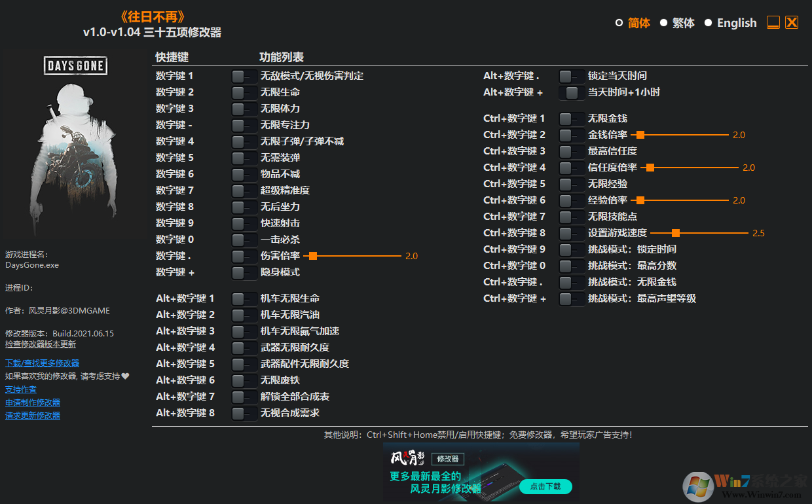Image resolution: width=812 pixels, height=504 pixels.
Task: Toggle 无敌模式/无视伤害判定 switch
Action: coord(244,76)
